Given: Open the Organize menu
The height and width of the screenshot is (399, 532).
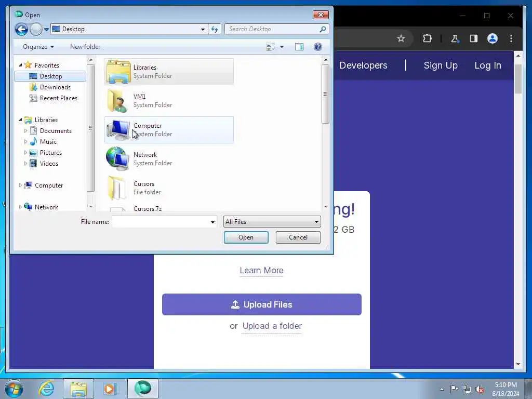Looking at the screenshot, I should [x=38, y=47].
